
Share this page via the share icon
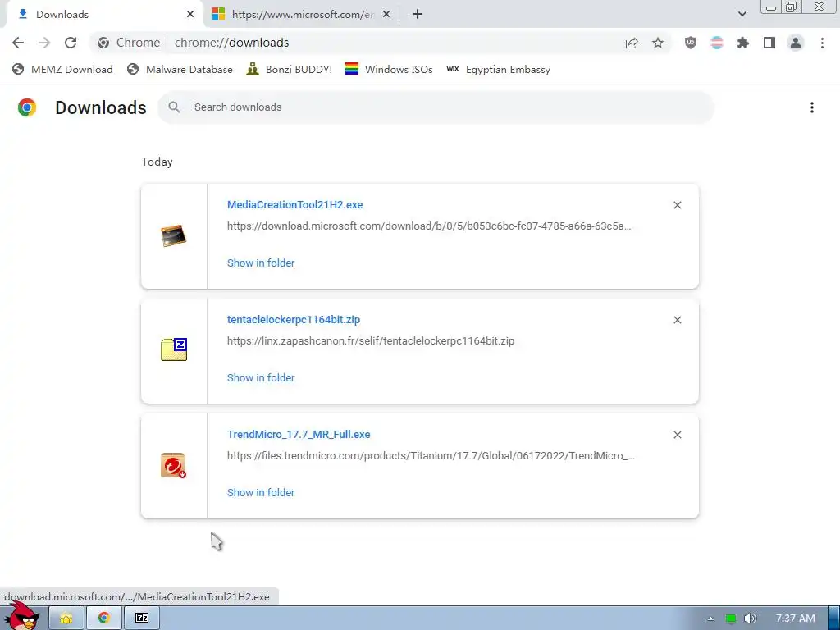[632, 43]
